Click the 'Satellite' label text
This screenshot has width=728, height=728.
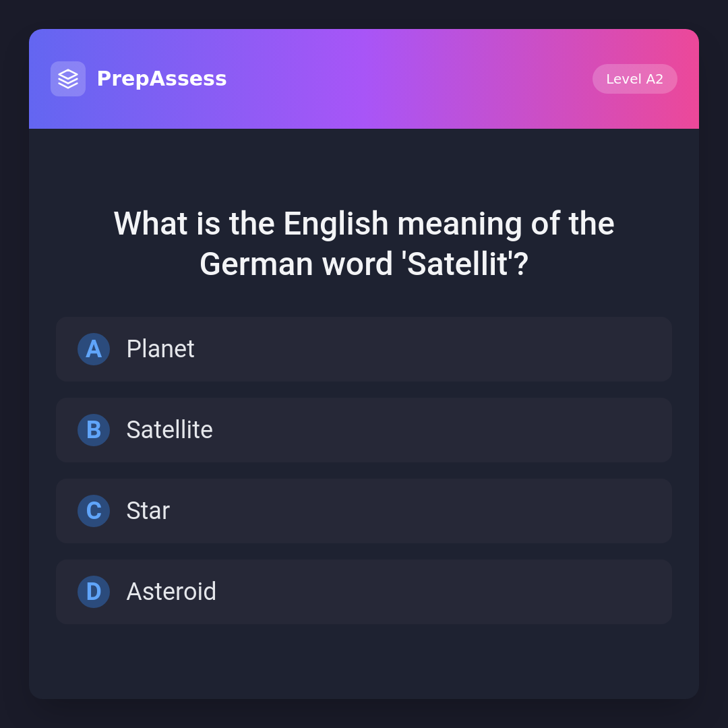click(169, 430)
